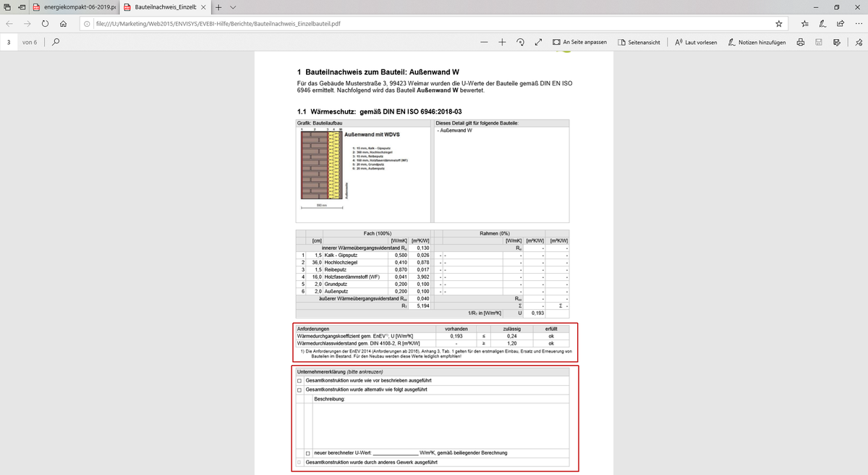868x475 pixels.
Task: Expand the tab preview chevron
Action: [232, 7]
